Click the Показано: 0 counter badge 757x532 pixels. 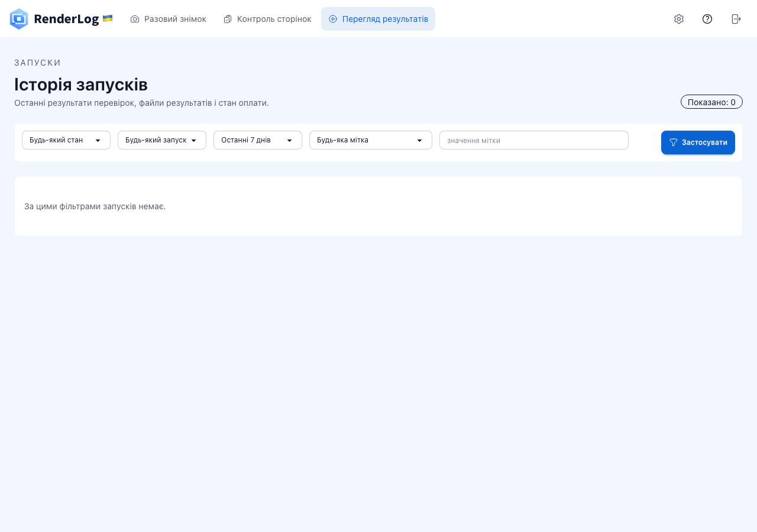tap(711, 102)
